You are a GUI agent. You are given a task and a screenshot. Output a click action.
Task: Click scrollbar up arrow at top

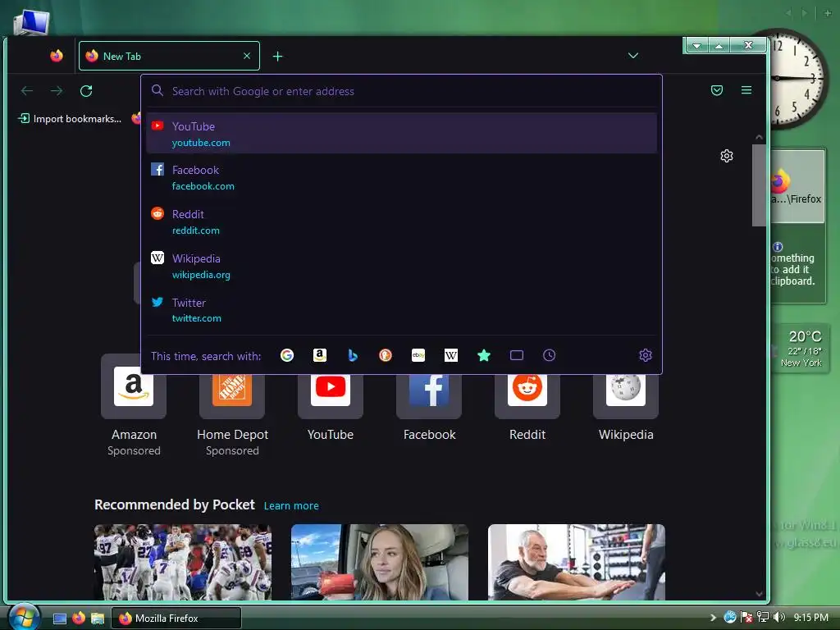pos(759,137)
